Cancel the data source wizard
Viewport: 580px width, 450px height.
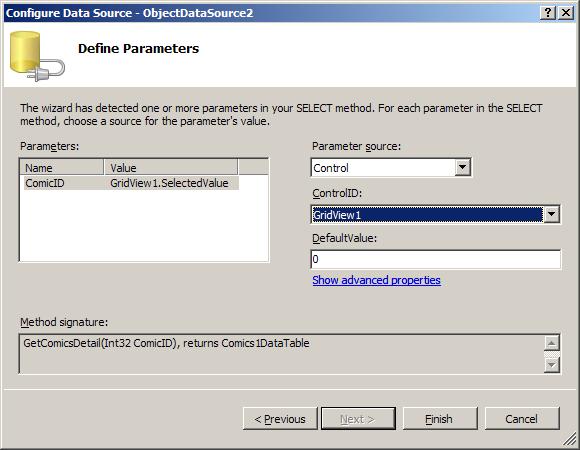522,419
